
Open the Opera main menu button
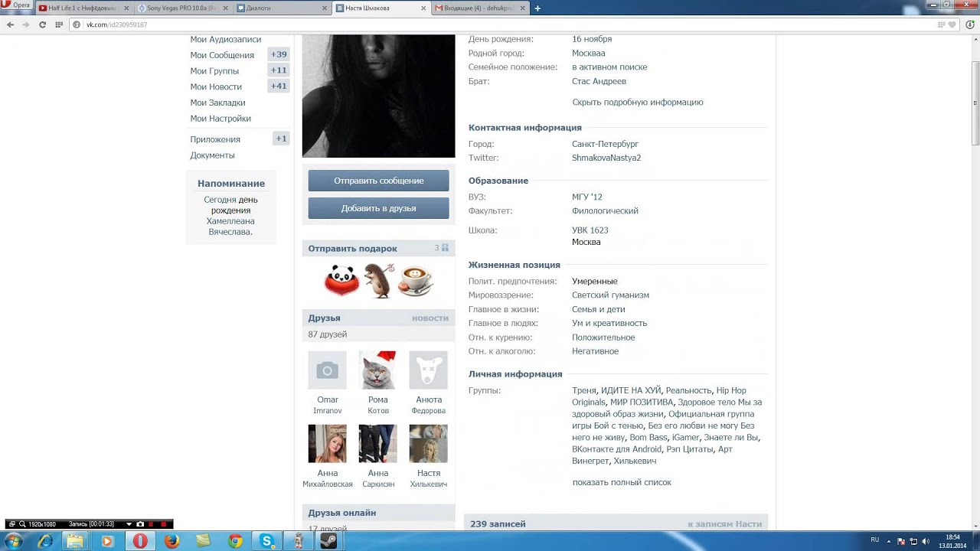[x=16, y=5]
